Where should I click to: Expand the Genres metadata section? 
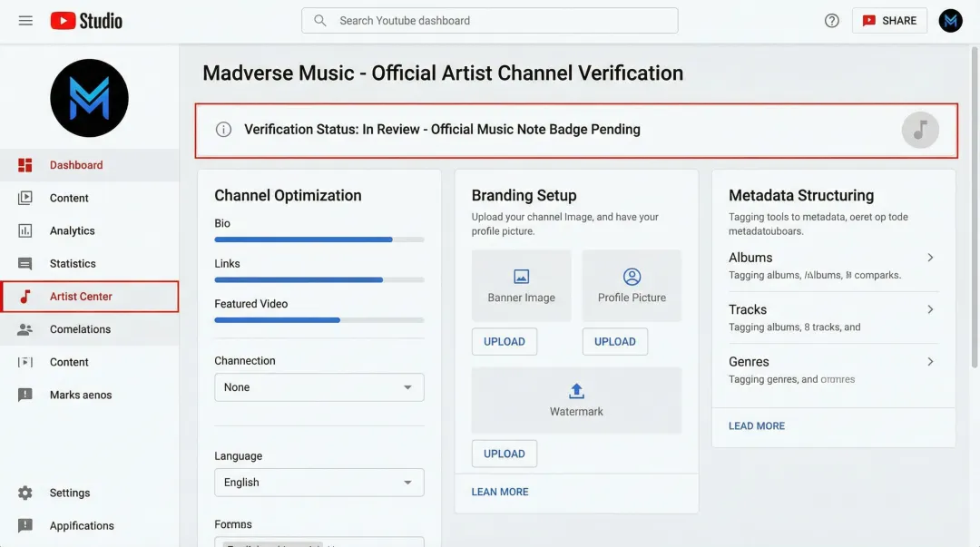click(x=930, y=361)
